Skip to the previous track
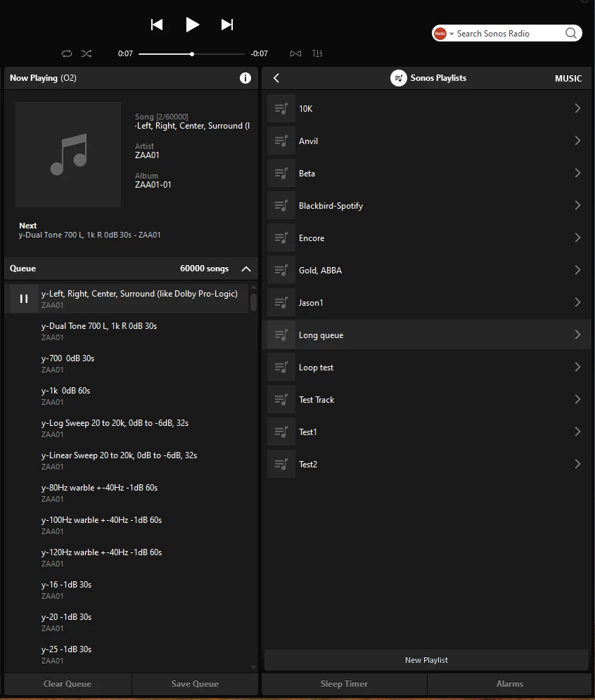Screen dimensions: 595x700 (x=157, y=25)
